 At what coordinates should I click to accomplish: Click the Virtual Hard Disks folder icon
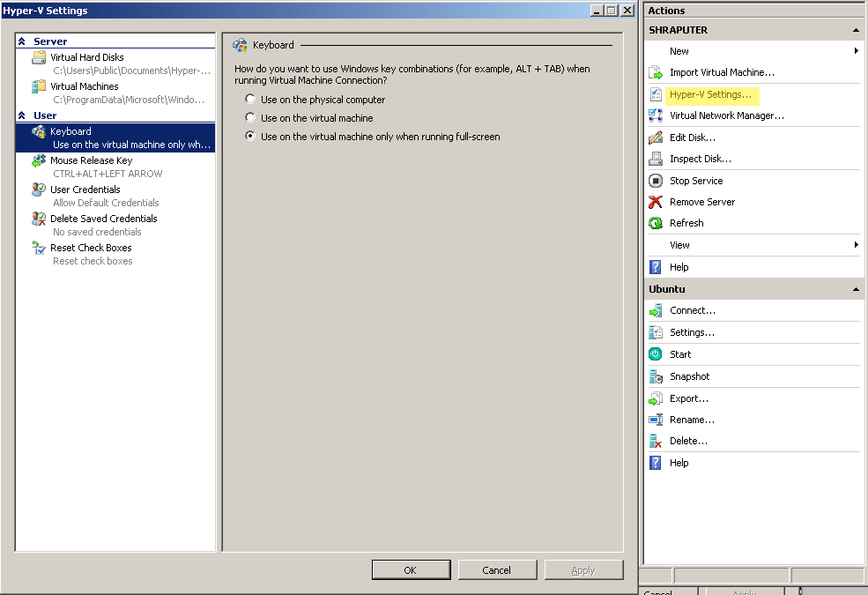[x=39, y=57]
